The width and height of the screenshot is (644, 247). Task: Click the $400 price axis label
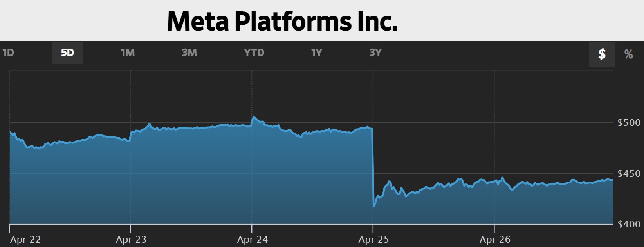(x=629, y=224)
